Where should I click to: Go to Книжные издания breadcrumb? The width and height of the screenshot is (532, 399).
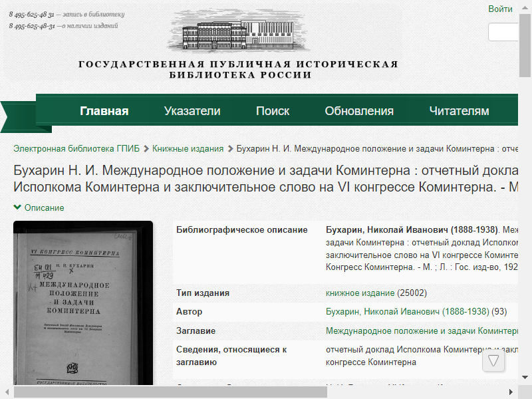coord(188,148)
